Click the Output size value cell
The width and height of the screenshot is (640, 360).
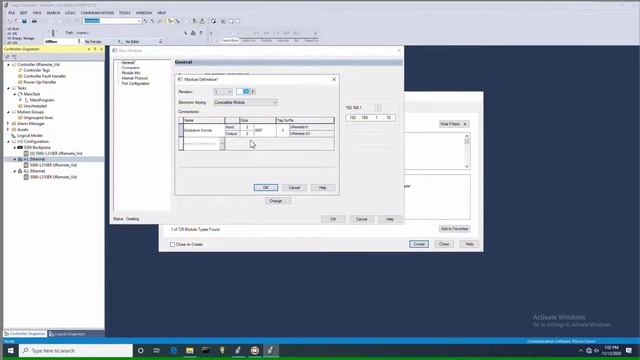pyautogui.click(x=247, y=133)
